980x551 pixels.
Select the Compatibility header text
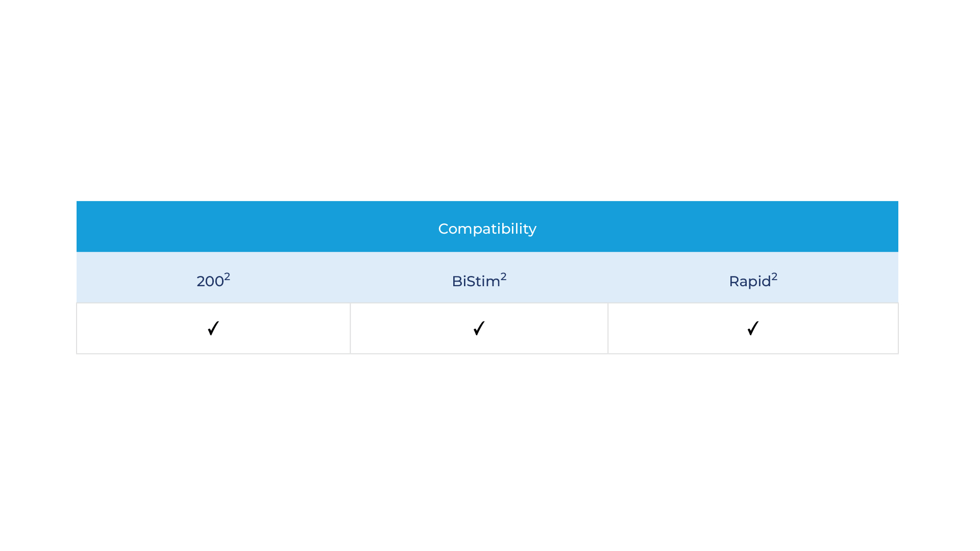487,229
